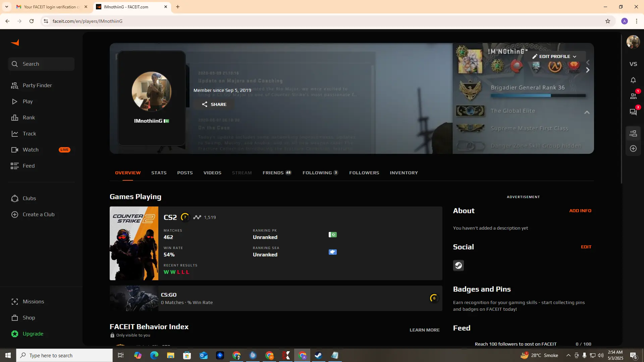Viewport: 644px width, 362px height.
Task: Click the plus create icon on right rail
Action: (633, 148)
